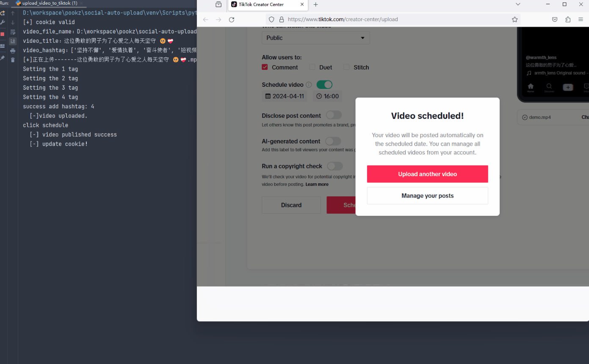Open Firefox extensions puzzle icon
Viewport: 589px width, 364px height.
(x=568, y=19)
